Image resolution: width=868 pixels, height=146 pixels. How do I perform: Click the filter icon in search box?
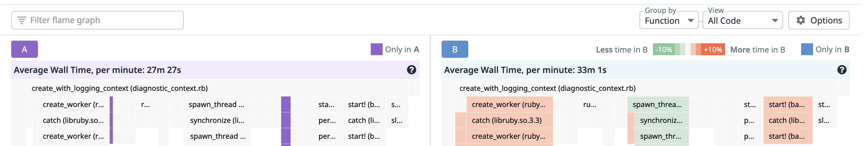coord(21,20)
